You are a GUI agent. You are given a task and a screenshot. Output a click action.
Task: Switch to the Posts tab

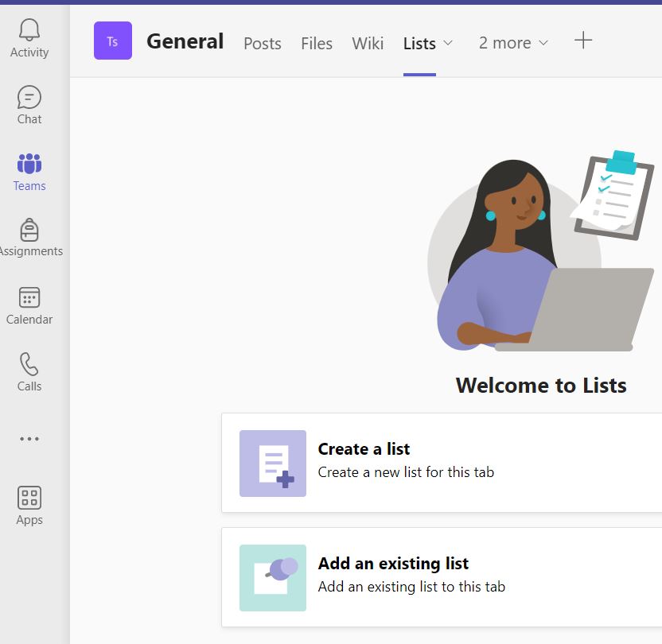[x=263, y=43]
